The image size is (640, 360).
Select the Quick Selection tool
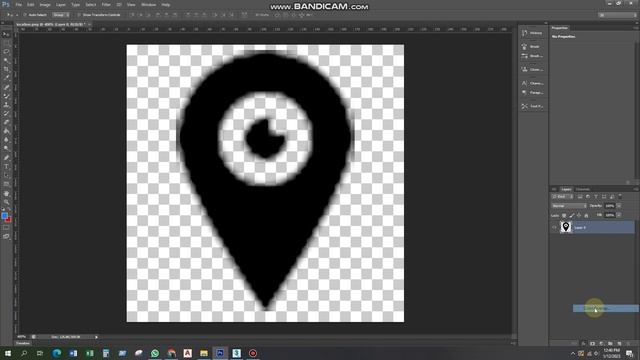(x=6, y=61)
